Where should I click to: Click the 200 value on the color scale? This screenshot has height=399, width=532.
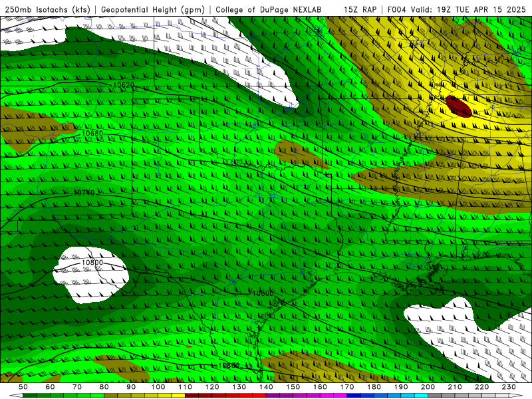coord(428,387)
